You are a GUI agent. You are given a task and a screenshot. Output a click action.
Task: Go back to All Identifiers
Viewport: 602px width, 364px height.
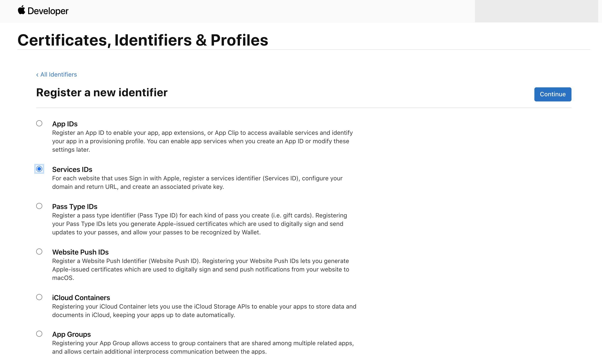point(56,74)
